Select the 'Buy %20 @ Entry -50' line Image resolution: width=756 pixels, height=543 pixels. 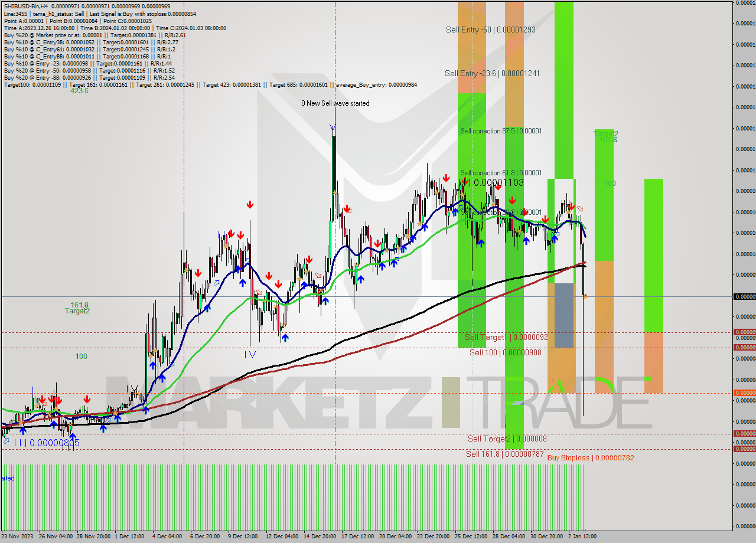tap(89, 70)
